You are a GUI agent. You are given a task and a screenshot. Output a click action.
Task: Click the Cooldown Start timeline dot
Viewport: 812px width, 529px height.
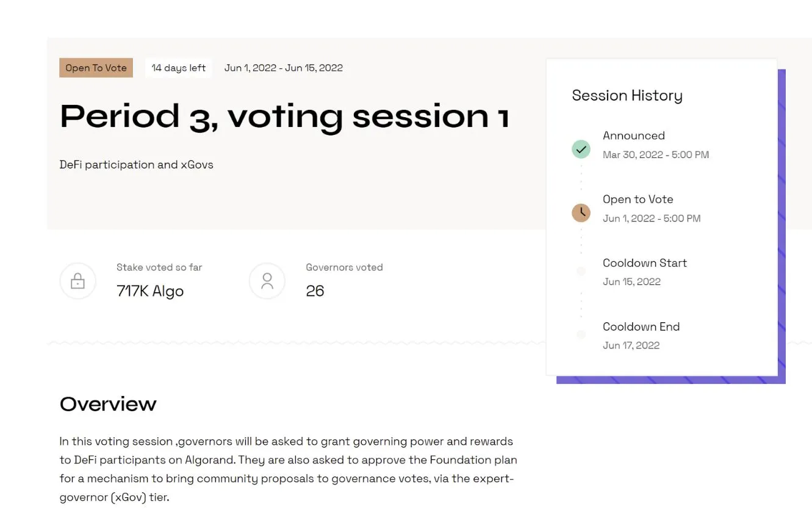[x=581, y=271]
